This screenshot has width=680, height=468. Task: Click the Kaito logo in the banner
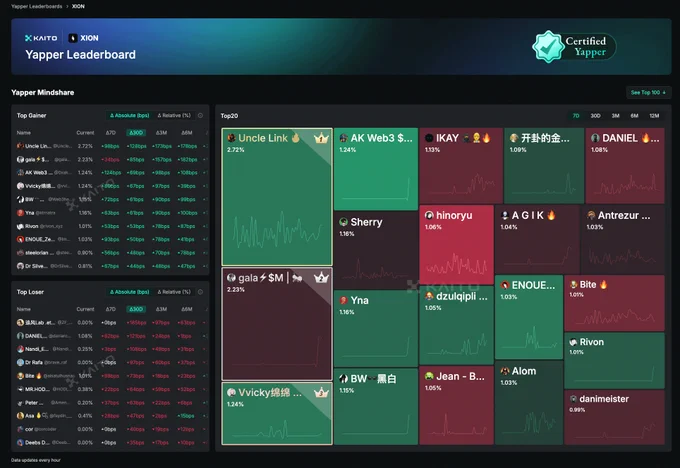tap(41, 38)
